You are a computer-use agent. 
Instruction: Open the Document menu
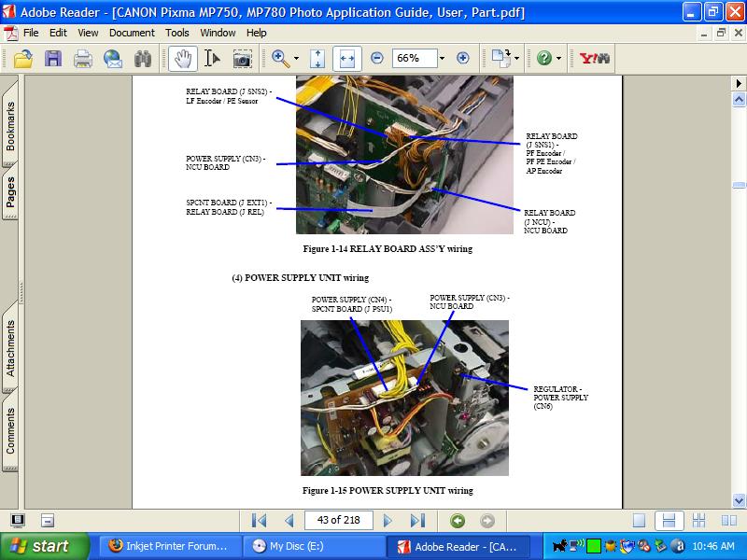point(132,33)
